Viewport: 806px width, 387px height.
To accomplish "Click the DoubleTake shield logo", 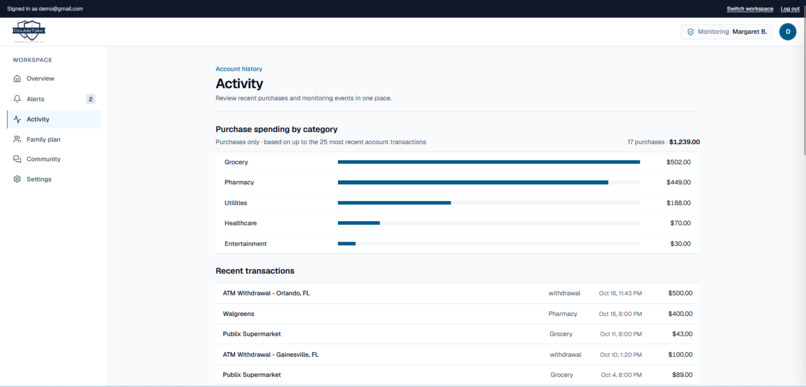I will point(29,31).
